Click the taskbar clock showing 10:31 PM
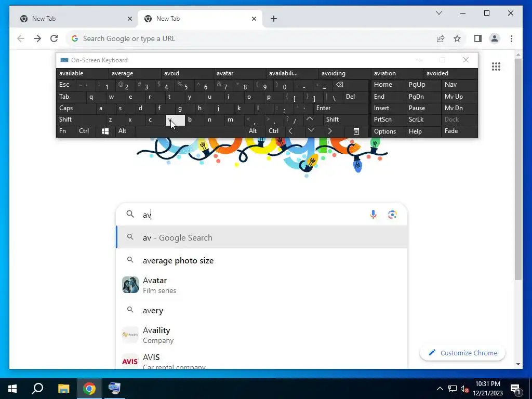 click(x=488, y=389)
